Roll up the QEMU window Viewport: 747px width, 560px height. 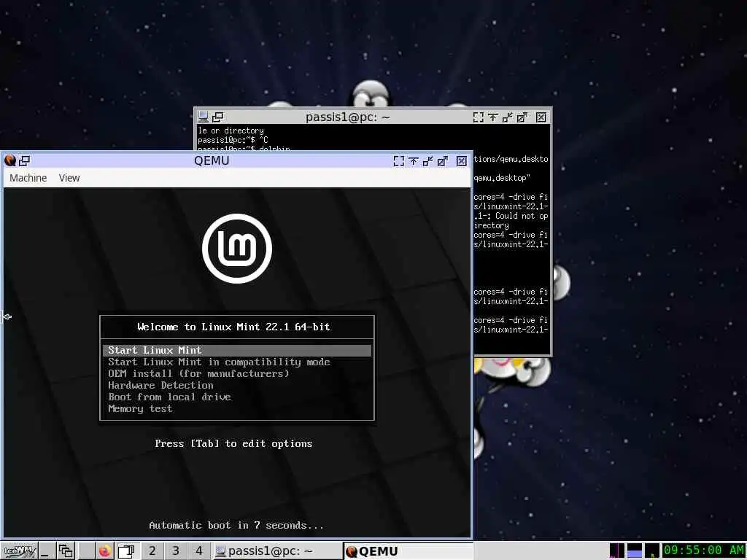[414, 161]
